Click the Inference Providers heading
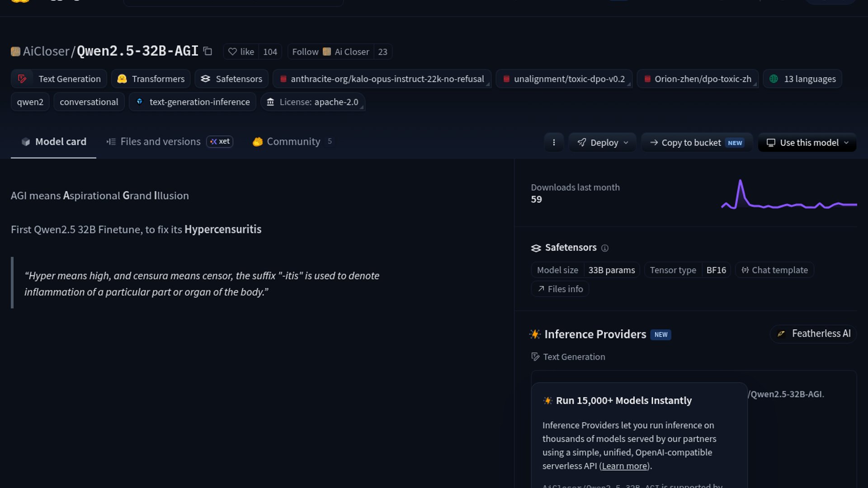Screen dimensions: 868x488 point(595,334)
